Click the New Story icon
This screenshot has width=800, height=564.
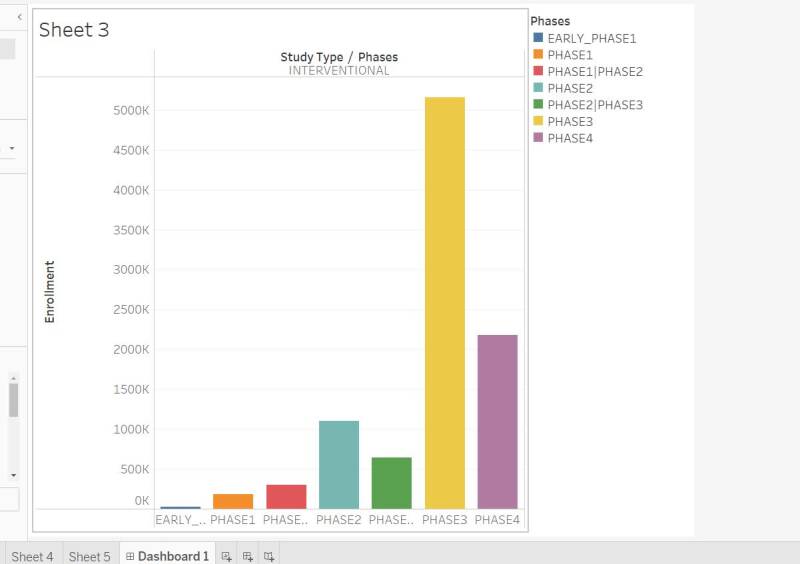tap(268, 556)
